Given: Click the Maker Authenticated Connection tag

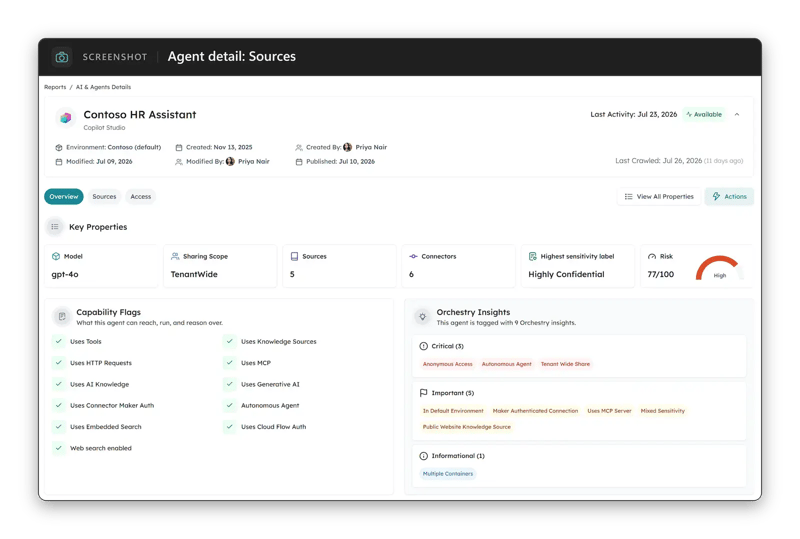Looking at the screenshot, I should pyautogui.click(x=535, y=411).
